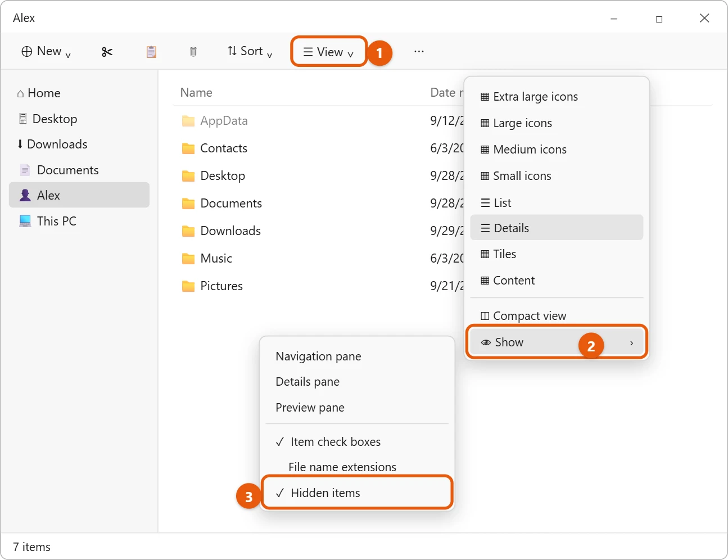
Task: Click the Alex user icon in sidebar
Action: (25, 195)
